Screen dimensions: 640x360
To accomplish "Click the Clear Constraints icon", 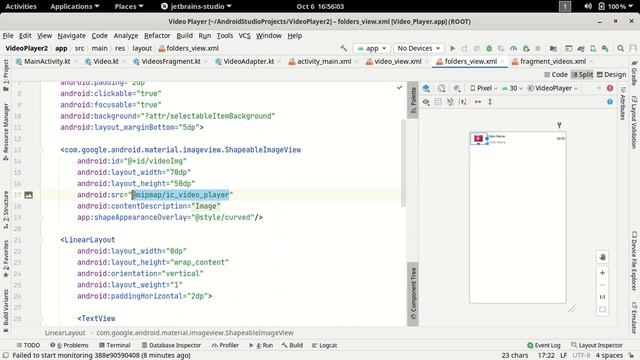I will click(x=450, y=102).
